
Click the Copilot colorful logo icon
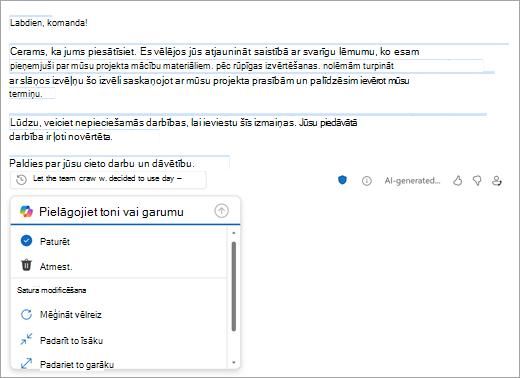click(x=26, y=211)
